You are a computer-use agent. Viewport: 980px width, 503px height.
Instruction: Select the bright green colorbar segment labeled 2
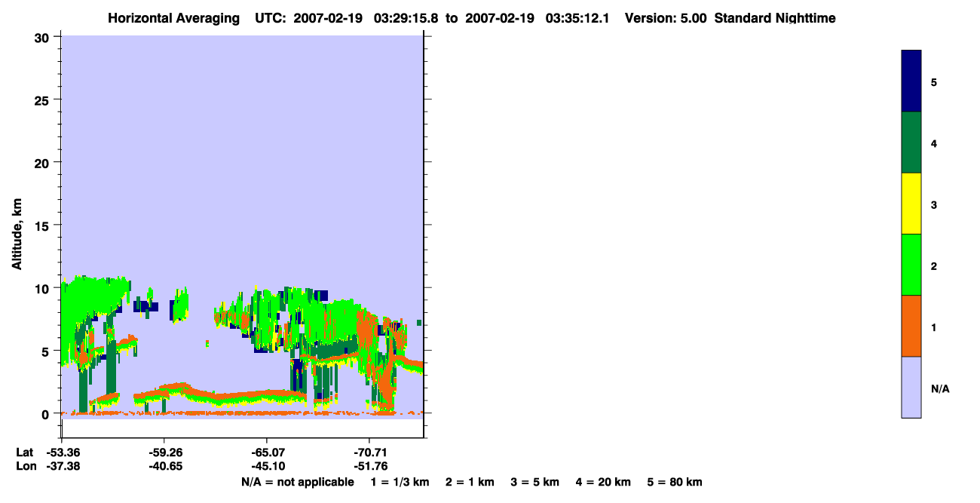[911, 265]
